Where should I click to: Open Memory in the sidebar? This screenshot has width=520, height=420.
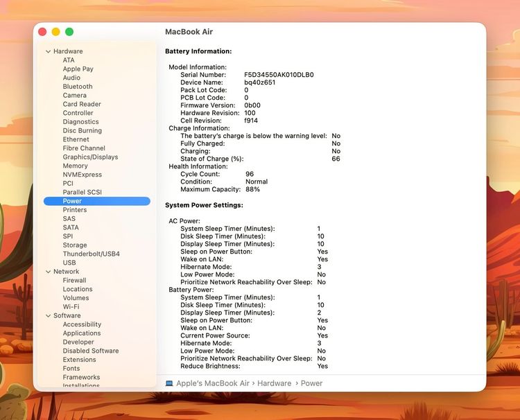click(x=76, y=166)
